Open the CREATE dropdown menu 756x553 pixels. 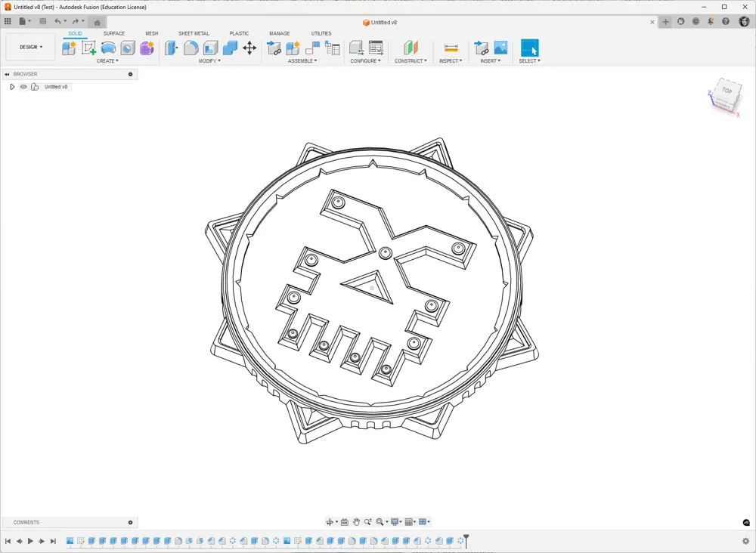click(108, 60)
